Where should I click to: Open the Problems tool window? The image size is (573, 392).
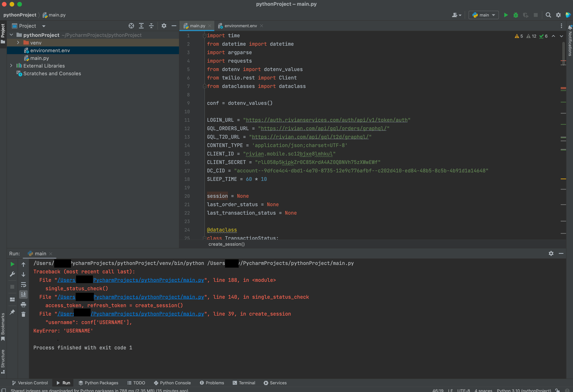coord(212,383)
